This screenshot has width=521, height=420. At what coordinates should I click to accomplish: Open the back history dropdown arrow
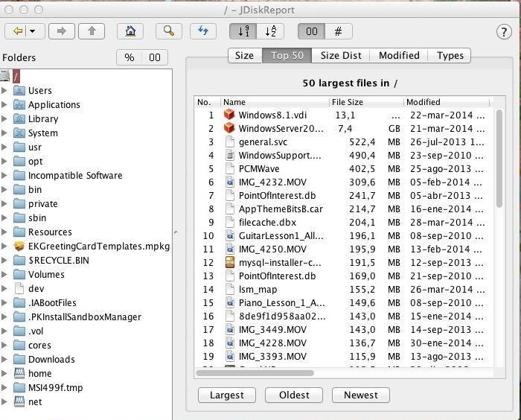[33, 31]
